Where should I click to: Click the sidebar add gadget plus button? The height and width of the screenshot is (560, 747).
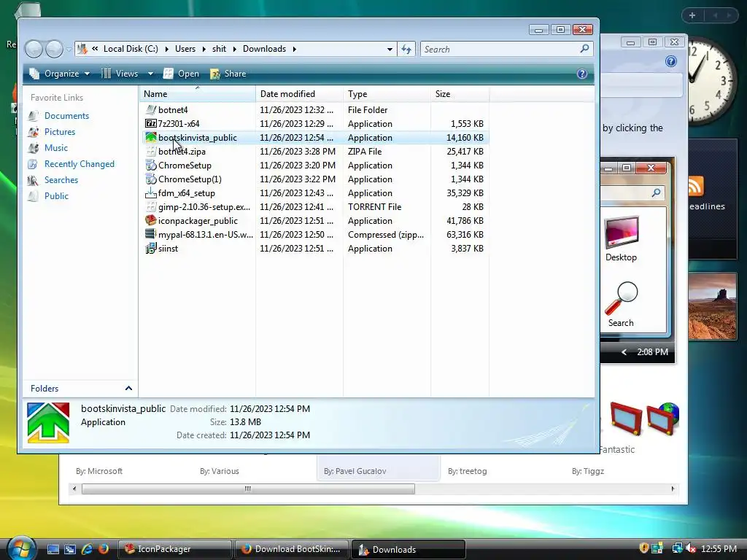[692, 15]
